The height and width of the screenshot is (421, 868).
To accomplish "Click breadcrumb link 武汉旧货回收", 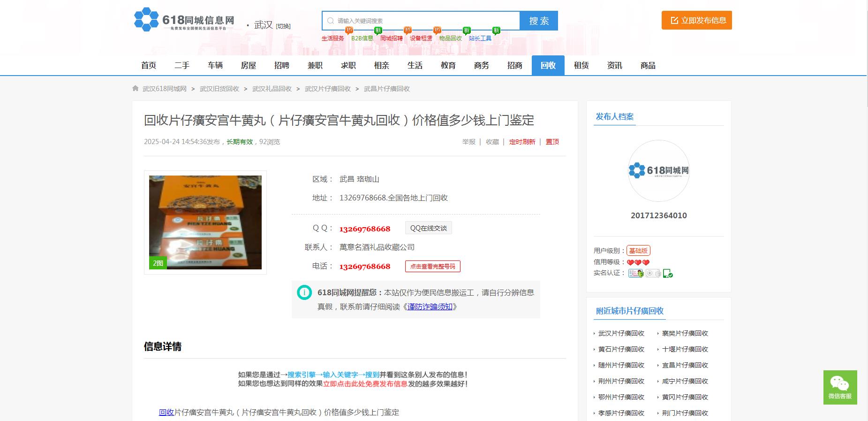I will 219,89.
